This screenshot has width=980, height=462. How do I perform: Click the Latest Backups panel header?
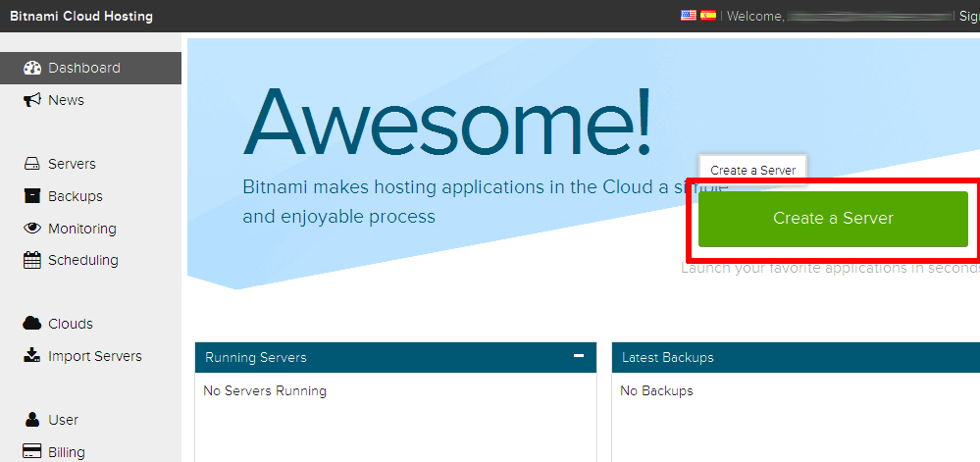coord(796,358)
